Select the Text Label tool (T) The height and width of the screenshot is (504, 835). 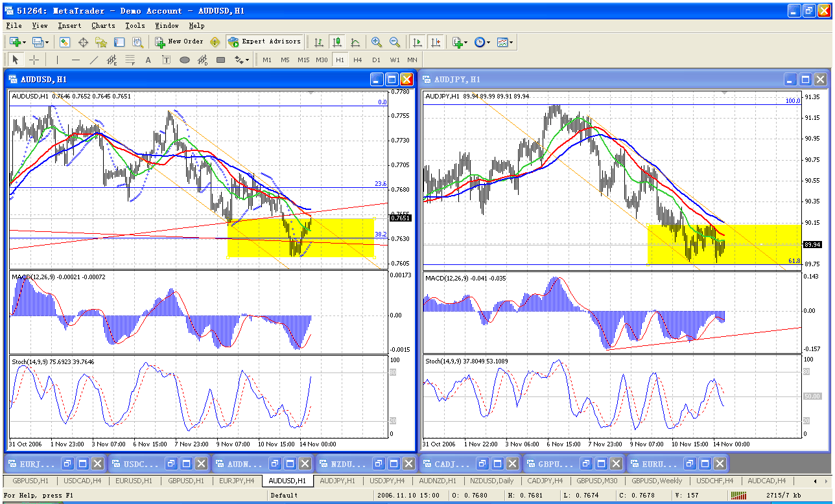pyautogui.click(x=166, y=60)
